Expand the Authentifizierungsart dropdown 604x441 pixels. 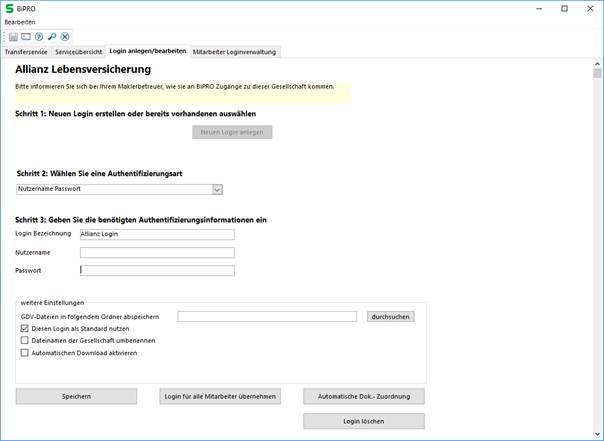[x=217, y=189]
